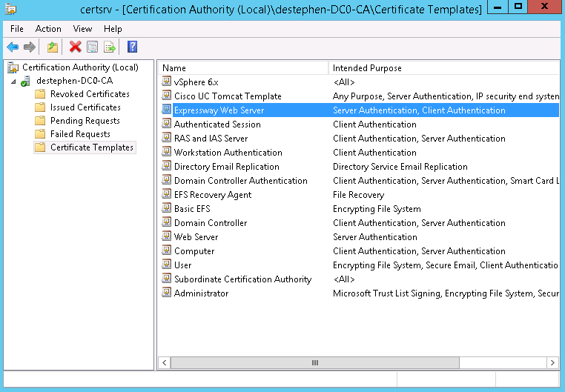Image resolution: width=565 pixels, height=392 pixels.
Task: Sort by the Intended Purpose column header
Action: point(443,68)
